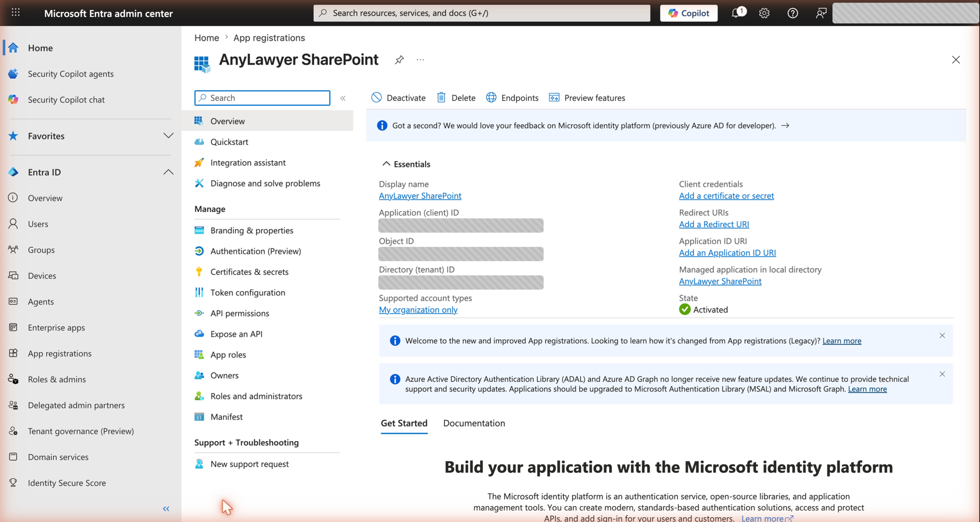Open the help question mark icon
Viewport: 980px width, 522px height.
(792, 13)
